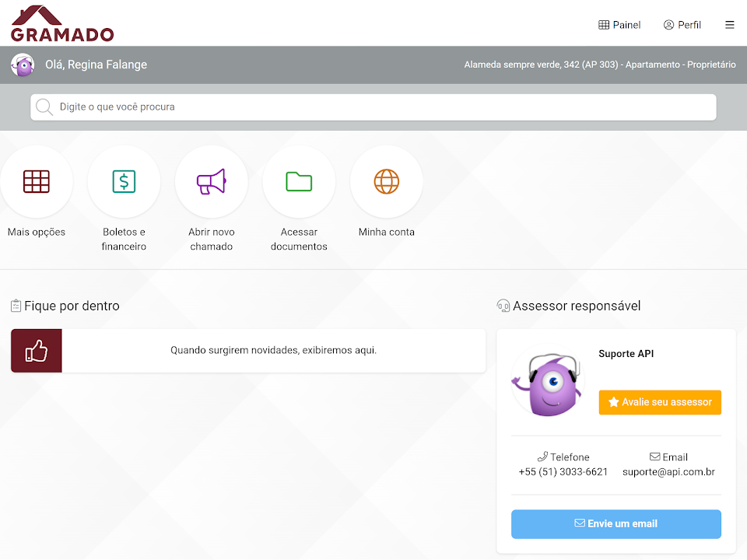747x560 pixels.
Task: Open Boletos e financeiro dollar icon
Action: [124, 182]
